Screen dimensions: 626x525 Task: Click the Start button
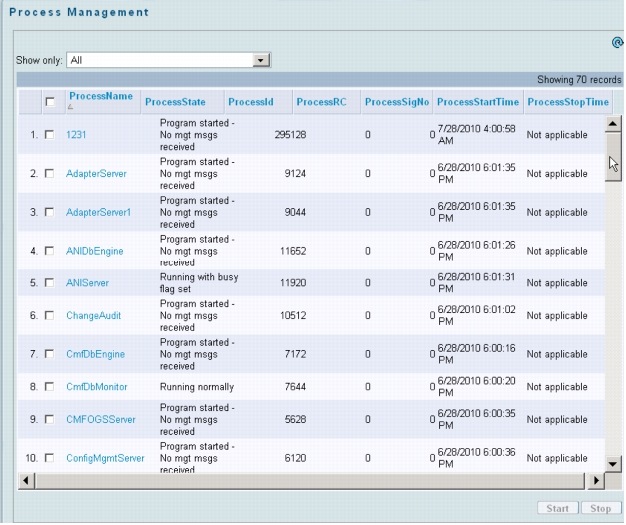pyautogui.click(x=558, y=508)
